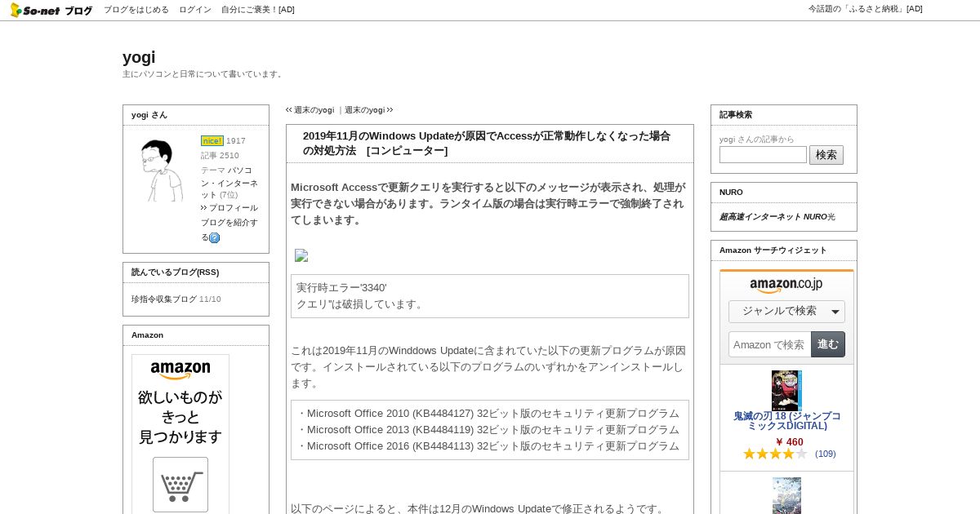The height and width of the screenshot is (514, 980).
Task: Open the ログイン link
Action: coord(195,10)
